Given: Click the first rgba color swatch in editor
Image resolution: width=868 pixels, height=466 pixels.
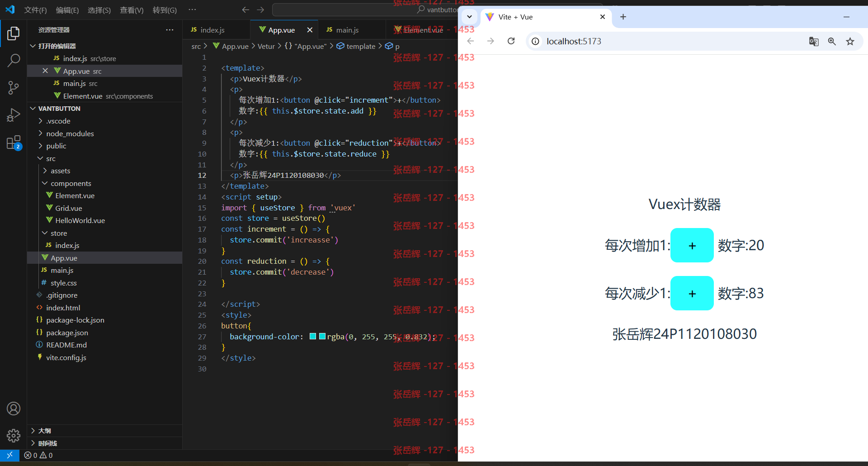Looking at the screenshot, I should (x=312, y=336).
